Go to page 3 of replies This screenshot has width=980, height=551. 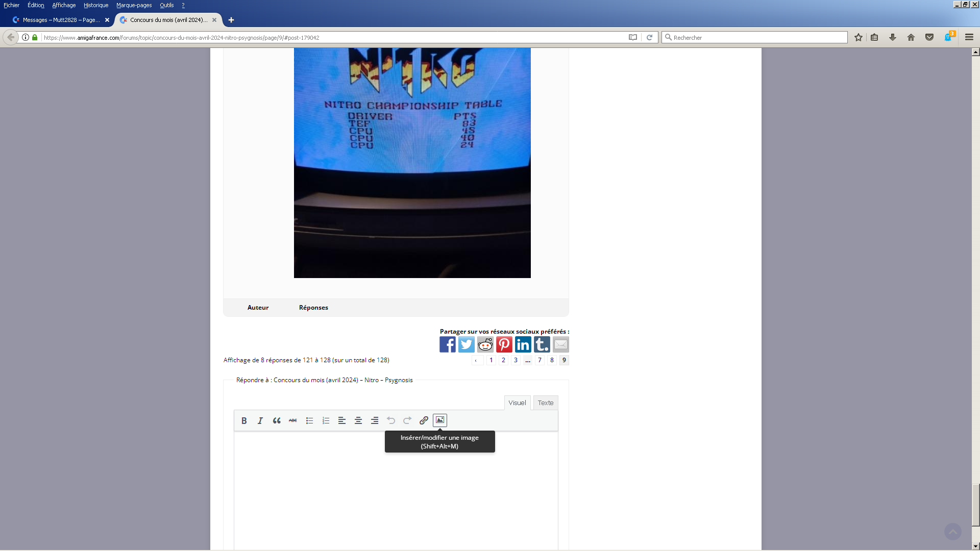516,360
